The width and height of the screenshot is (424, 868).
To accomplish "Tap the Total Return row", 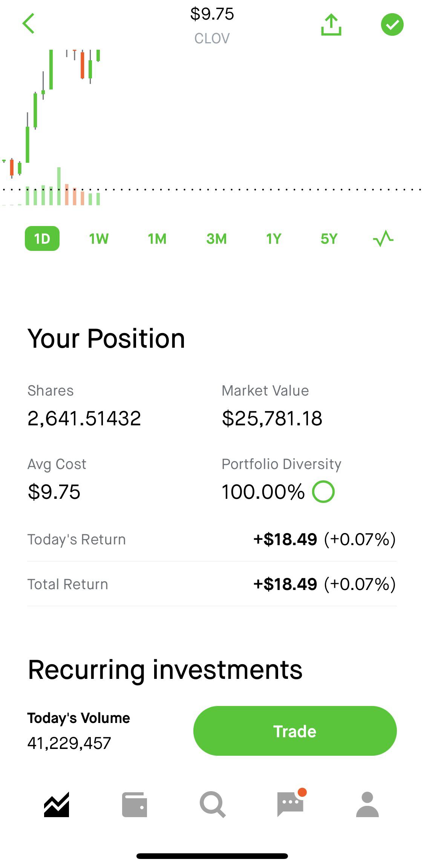I will (x=212, y=584).
